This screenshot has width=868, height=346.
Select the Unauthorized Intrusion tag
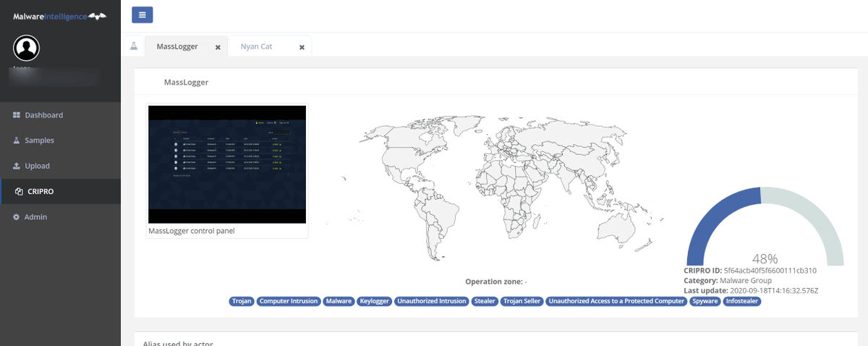click(x=432, y=301)
